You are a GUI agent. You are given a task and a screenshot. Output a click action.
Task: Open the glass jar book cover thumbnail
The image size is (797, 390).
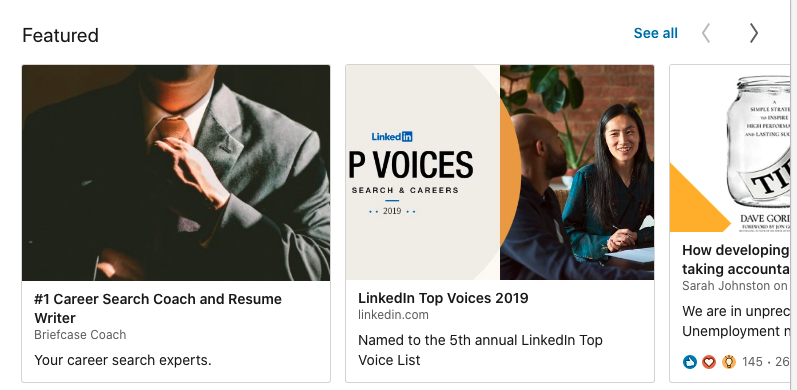730,148
